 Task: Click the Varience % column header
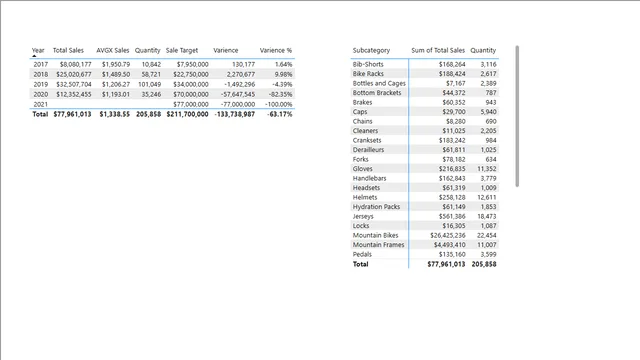(276, 50)
